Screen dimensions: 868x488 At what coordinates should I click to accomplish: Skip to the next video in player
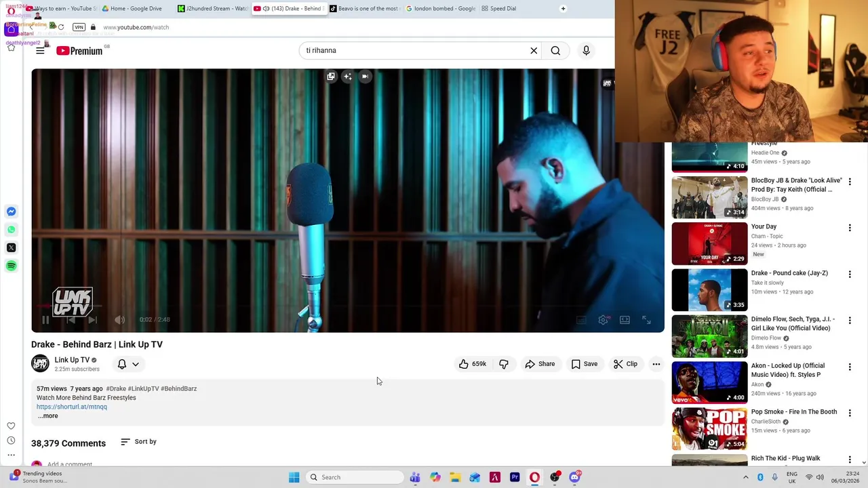[x=92, y=320]
